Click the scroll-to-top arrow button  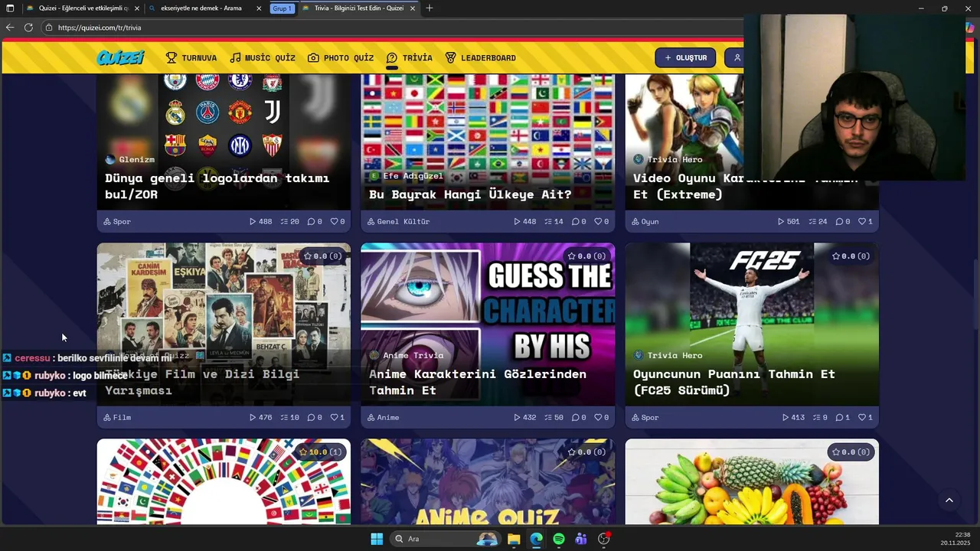click(x=949, y=500)
